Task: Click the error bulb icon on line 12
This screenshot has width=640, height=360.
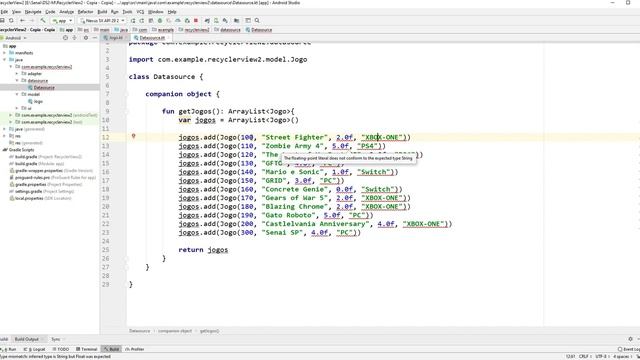Action: pos(133,136)
